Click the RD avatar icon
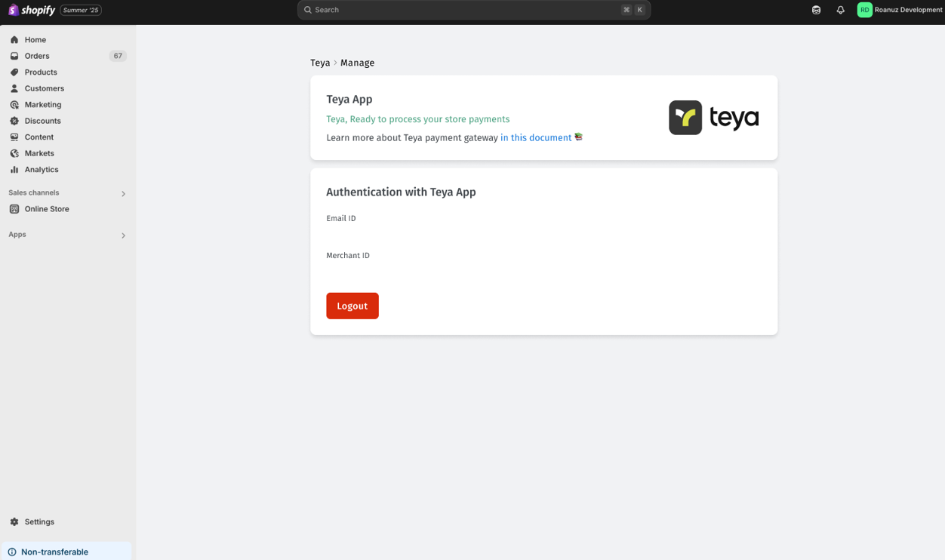This screenshot has width=945, height=560. click(x=865, y=10)
